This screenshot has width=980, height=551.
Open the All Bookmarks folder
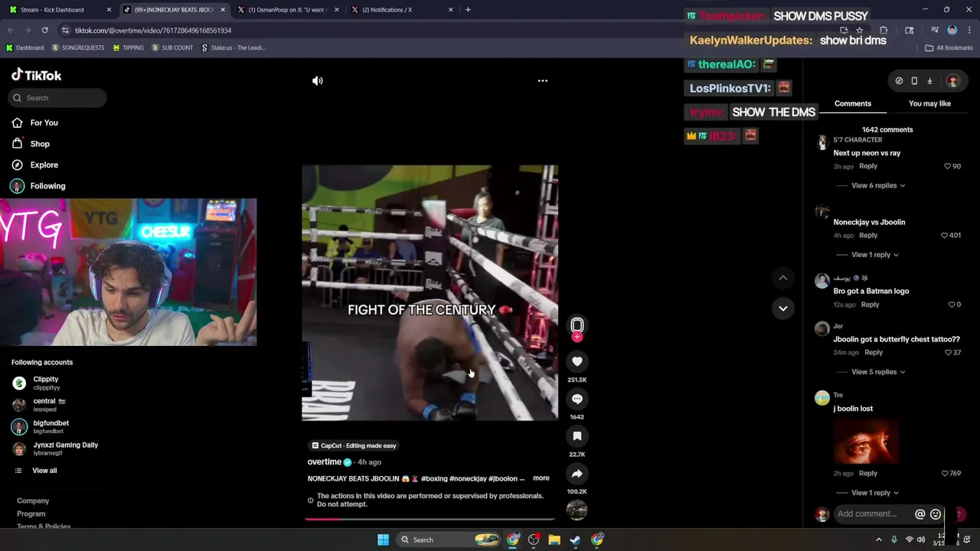[949, 47]
